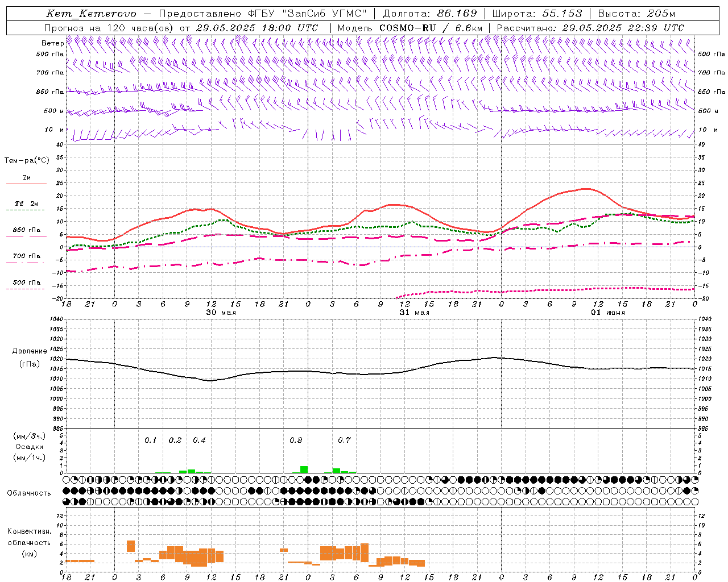
Task: Click the (гПа) unit under Давление
Action: [x=30, y=364]
